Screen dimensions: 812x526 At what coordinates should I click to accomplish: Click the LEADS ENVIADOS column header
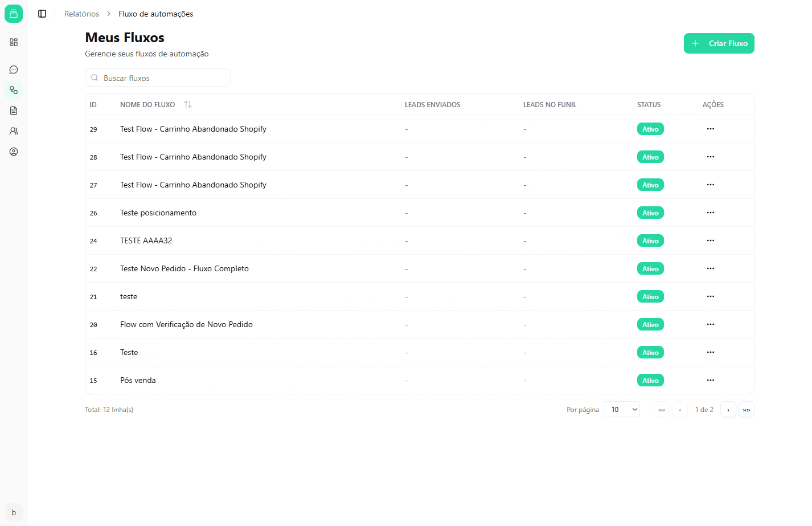433,104
